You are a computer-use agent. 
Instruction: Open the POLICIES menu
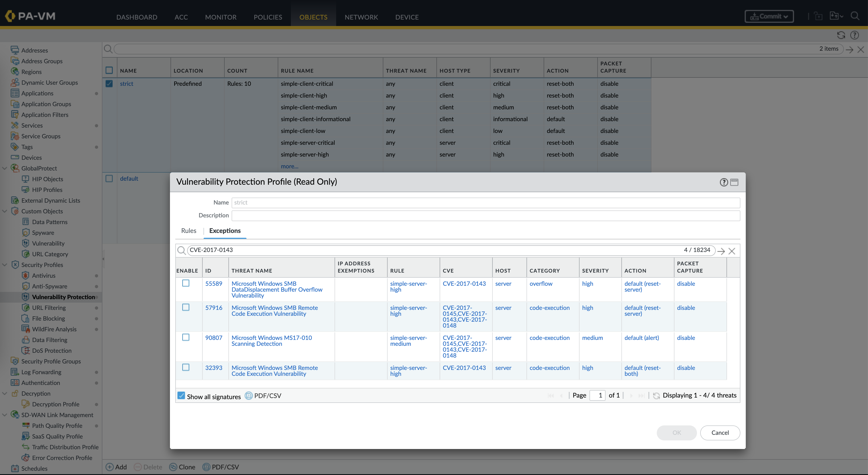tap(268, 17)
